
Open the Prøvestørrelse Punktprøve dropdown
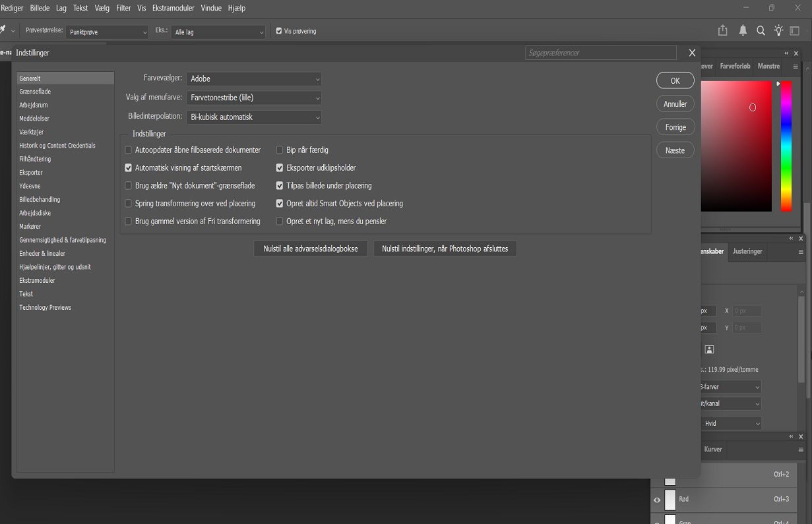coord(108,32)
